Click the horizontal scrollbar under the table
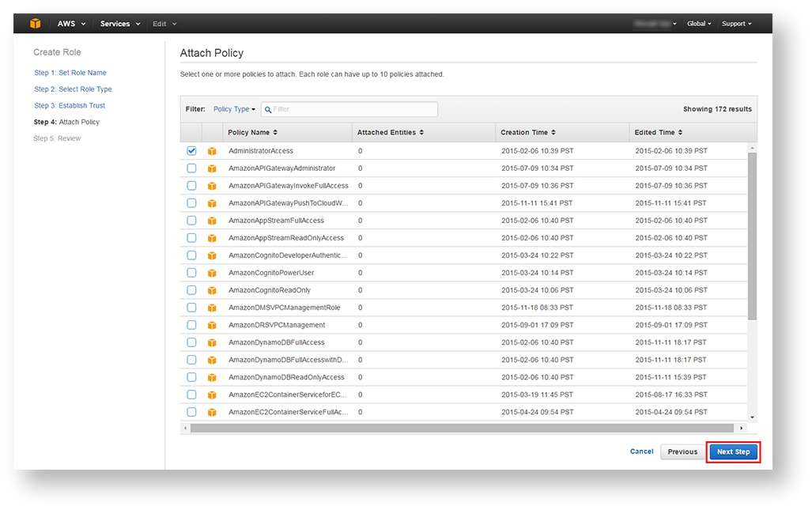 466,428
